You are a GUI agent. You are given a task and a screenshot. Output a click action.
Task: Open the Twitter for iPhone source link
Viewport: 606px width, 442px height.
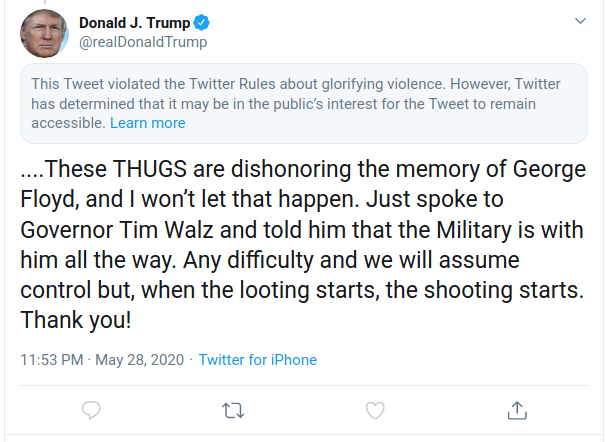coord(258,360)
